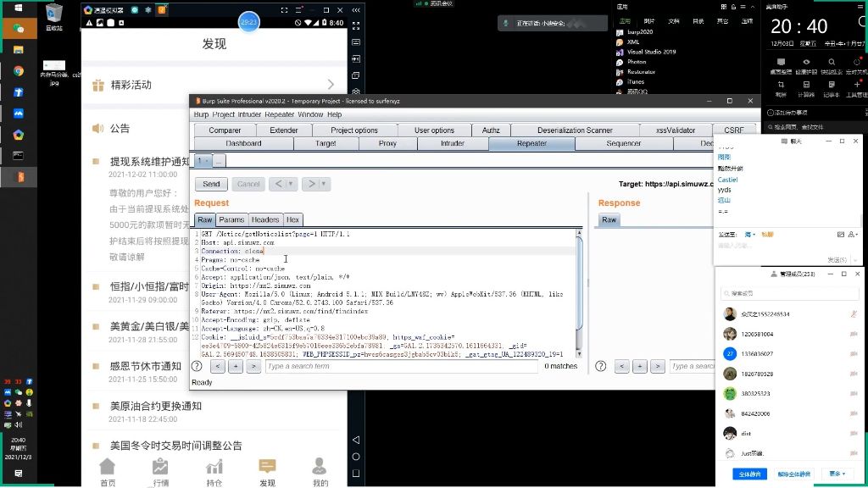This screenshot has height=488, width=868.
Task: Click the Response Raw tab
Action: tap(609, 219)
